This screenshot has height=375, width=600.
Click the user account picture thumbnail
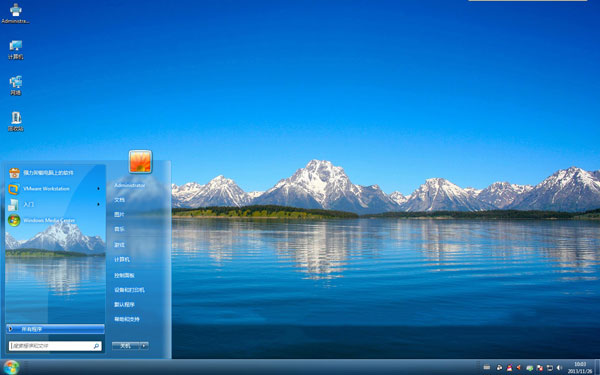point(140,161)
